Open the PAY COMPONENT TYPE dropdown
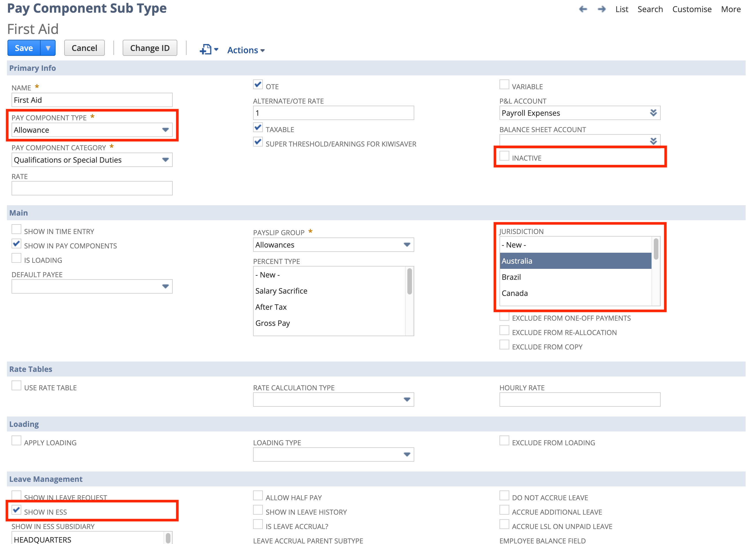The height and width of the screenshot is (544, 756). coord(166,130)
